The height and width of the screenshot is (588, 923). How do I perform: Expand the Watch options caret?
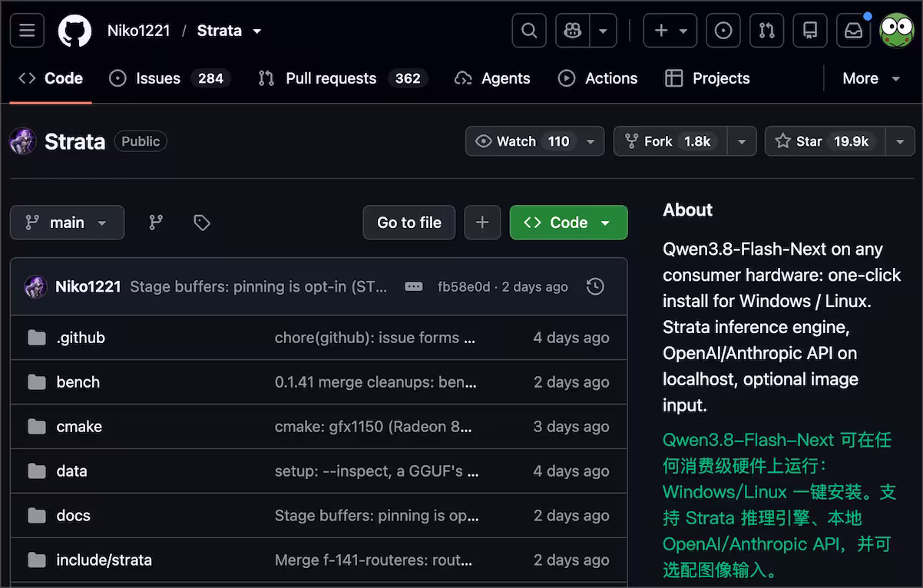click(x=591, y=141)
